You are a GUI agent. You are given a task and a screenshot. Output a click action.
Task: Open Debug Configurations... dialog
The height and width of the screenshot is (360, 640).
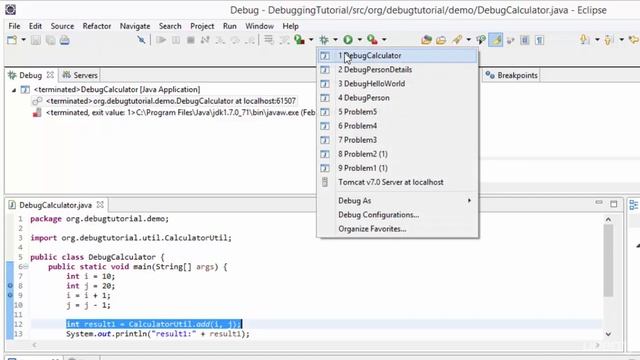click(398, 215)
